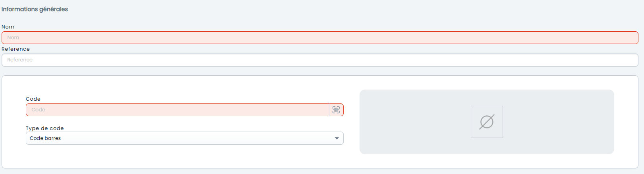The width and height of the screenshot is (644, 174).
Task: Click the gray barcode preview panel
Action: [487, 122]
